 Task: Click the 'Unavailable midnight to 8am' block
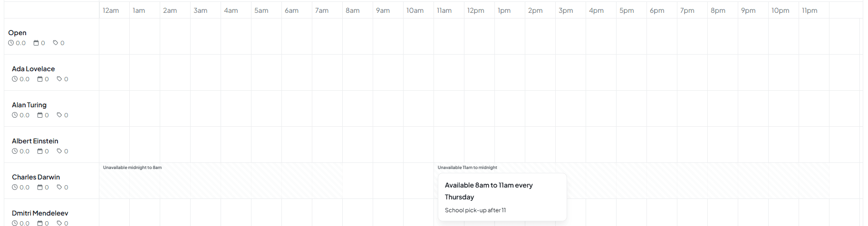click(221, 180)
